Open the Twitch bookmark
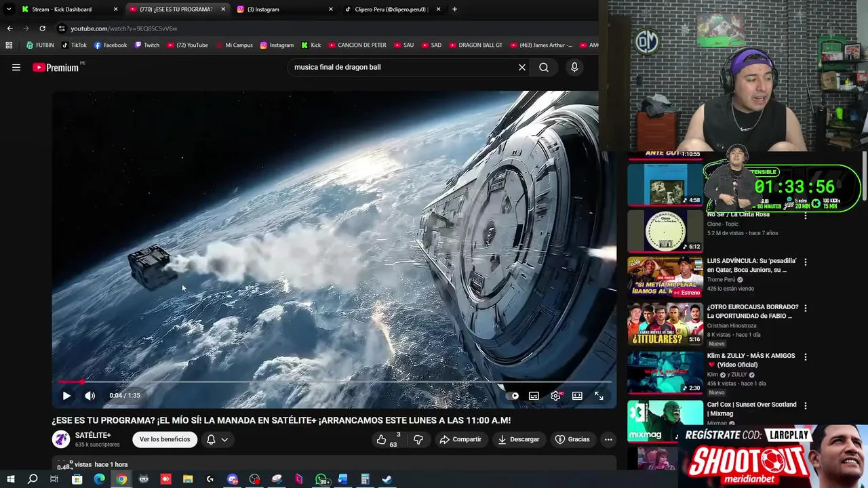Image resolution: width=868 pixels, height=488 pixels. [x=147, y=45]
